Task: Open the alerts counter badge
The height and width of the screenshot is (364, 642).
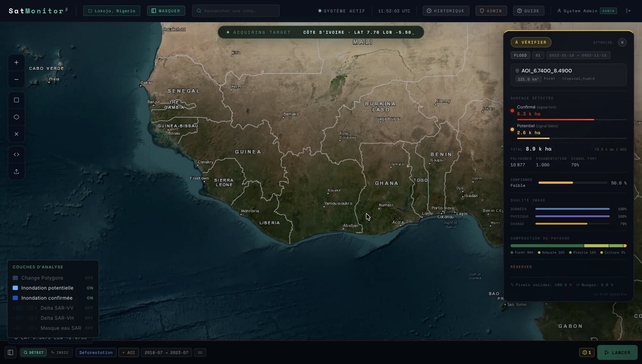Action: click(x=587, y=352)
